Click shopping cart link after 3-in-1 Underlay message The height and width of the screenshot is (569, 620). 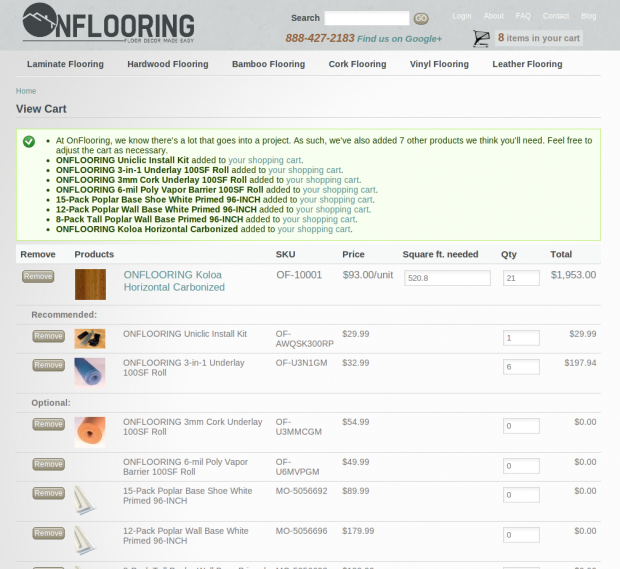[x=304, y=170]
